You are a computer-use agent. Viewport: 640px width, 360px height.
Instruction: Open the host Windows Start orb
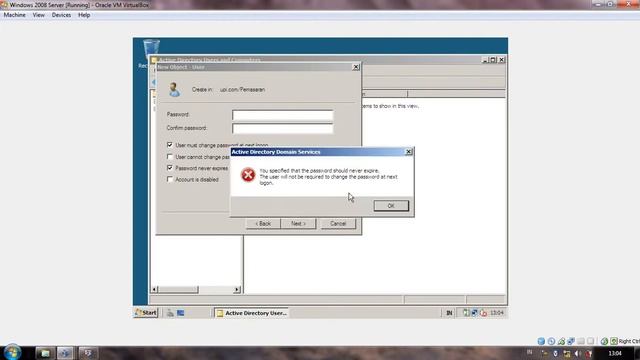pos(12,352)
